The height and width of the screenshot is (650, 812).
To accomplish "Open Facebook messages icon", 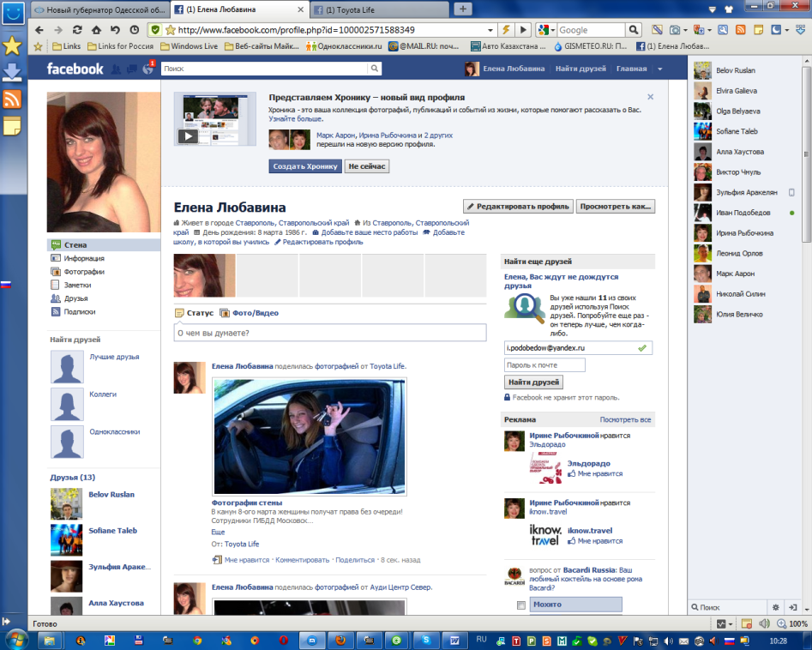I will [133, 69].
